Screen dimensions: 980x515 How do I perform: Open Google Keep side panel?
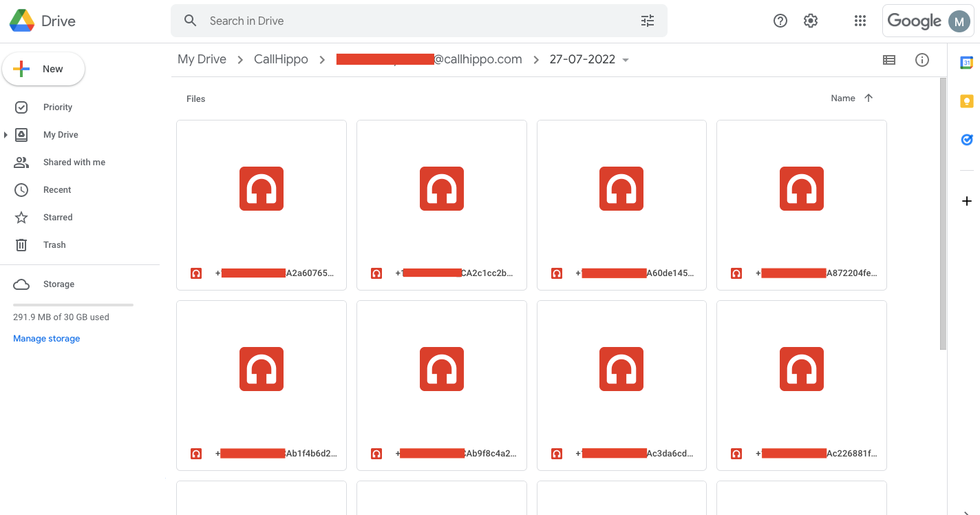pos(967,101)
